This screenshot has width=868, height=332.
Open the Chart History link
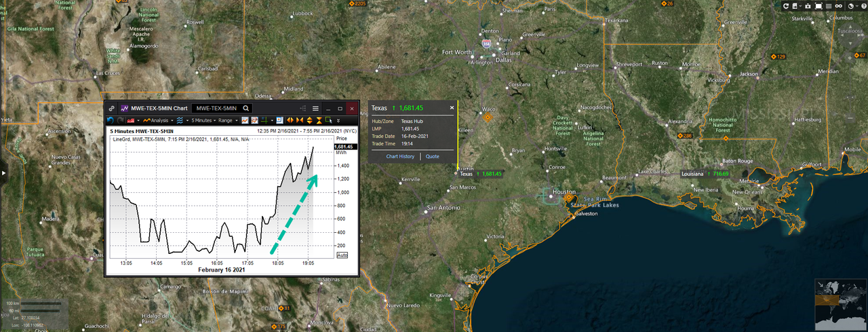pos(400,156)
